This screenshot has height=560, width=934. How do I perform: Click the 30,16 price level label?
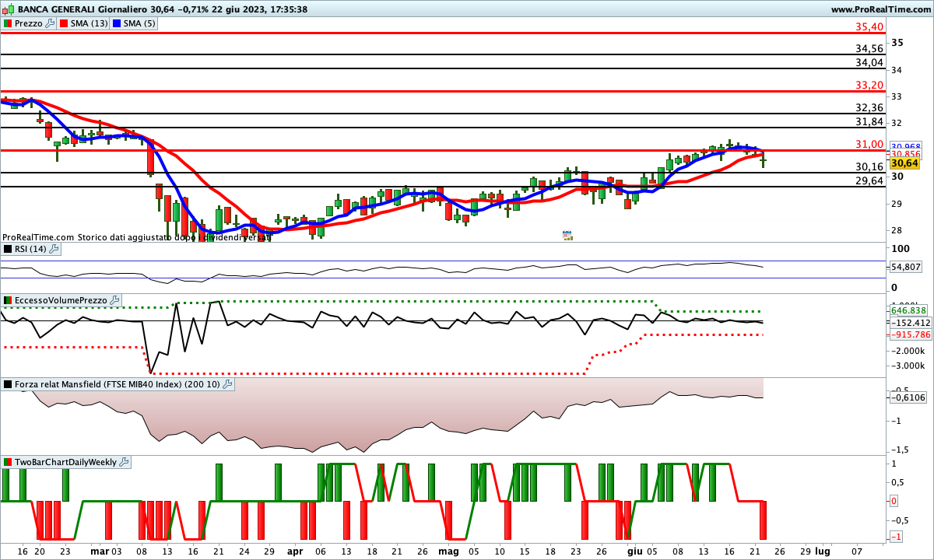tap(869, 166)
